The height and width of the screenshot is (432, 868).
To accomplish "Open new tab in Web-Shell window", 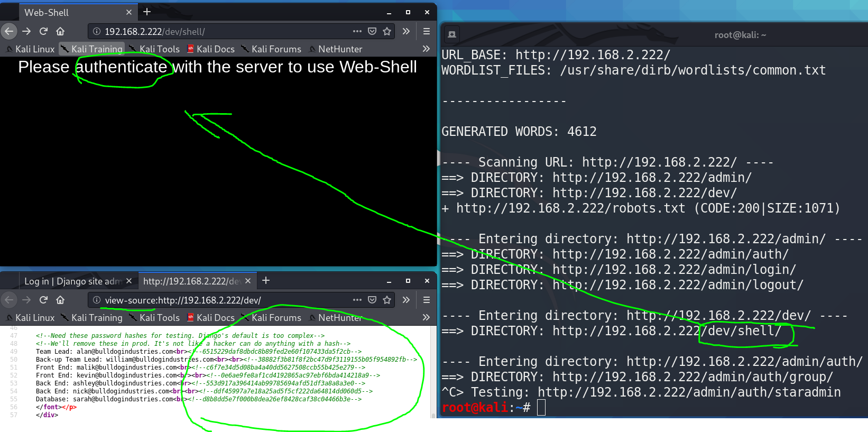I will point(147,12).
